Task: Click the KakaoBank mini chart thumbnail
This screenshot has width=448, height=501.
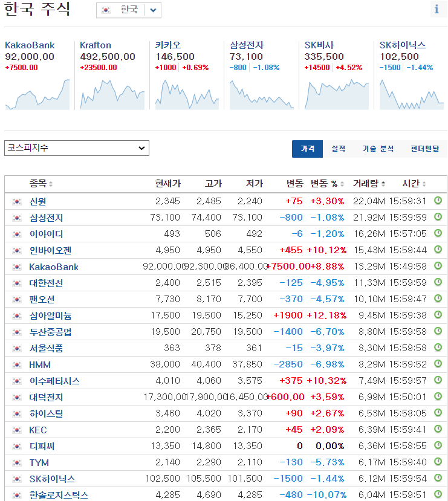Action: [37, 94]
